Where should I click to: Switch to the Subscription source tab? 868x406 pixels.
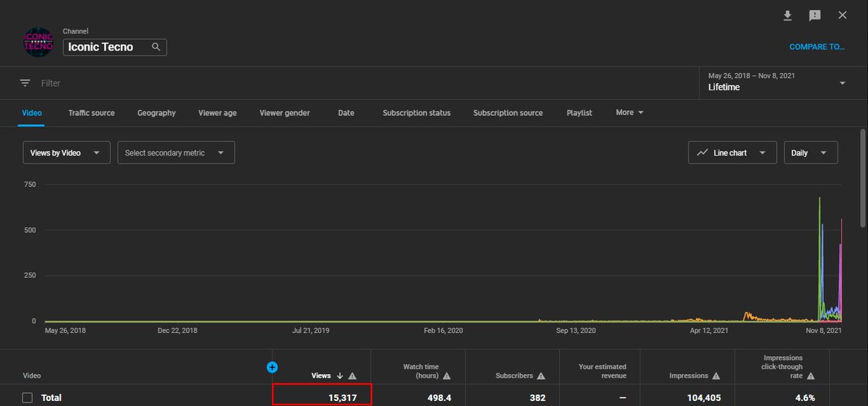tap(508, 113)
